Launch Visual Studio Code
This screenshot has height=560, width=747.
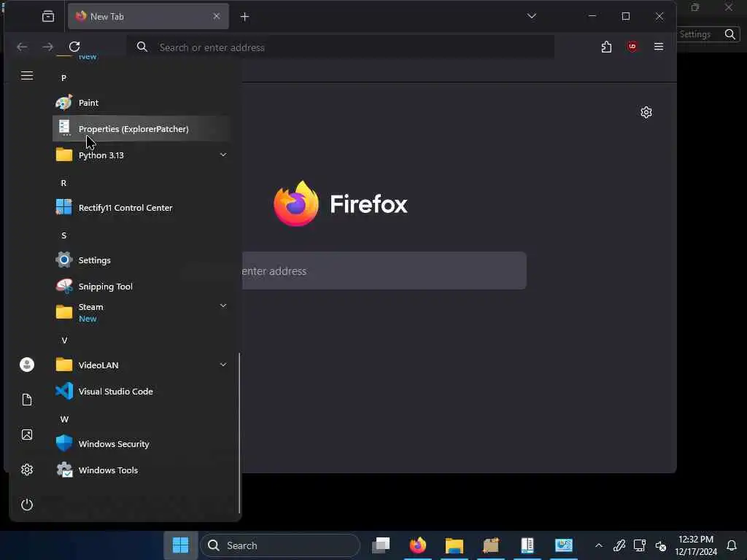tap(141, 392)
